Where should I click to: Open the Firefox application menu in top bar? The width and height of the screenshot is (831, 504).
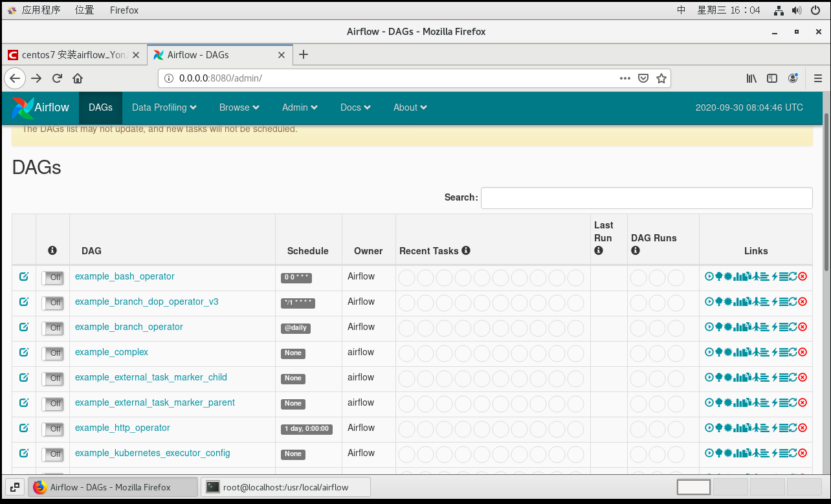124,10
